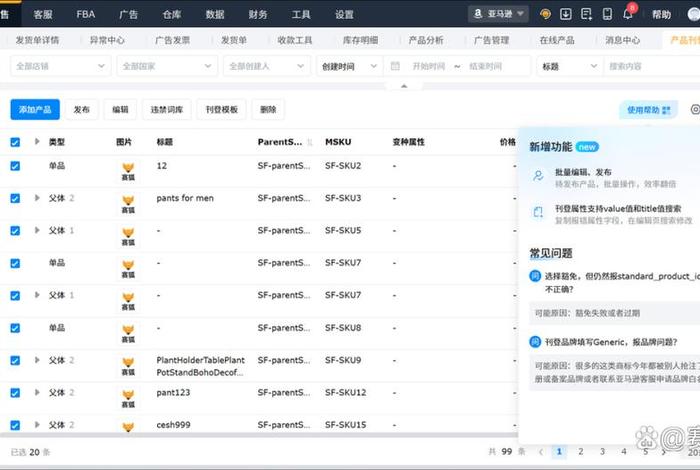The width and height of the screenshot is (700, 470).
Task: Open the 创建时间 time type dropdown
Action: click(349, 66)
